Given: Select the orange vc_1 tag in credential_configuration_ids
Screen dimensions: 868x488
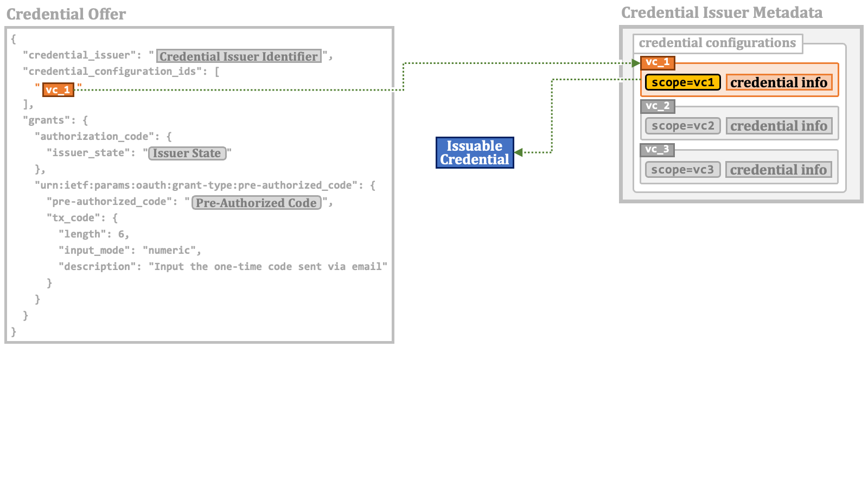Looking at the screenshot, I should coord(58,89).
